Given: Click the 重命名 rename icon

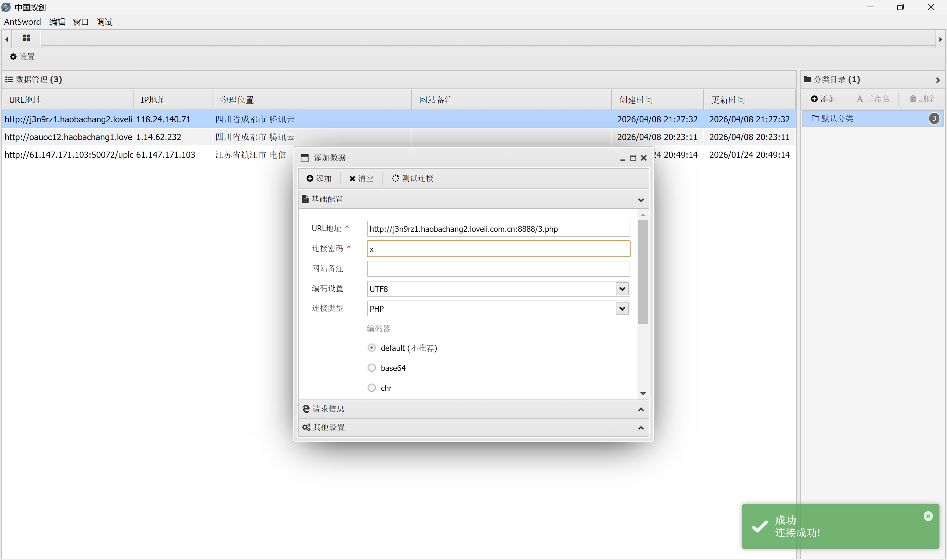Looking at the screenshot, I should click(860, 99).
